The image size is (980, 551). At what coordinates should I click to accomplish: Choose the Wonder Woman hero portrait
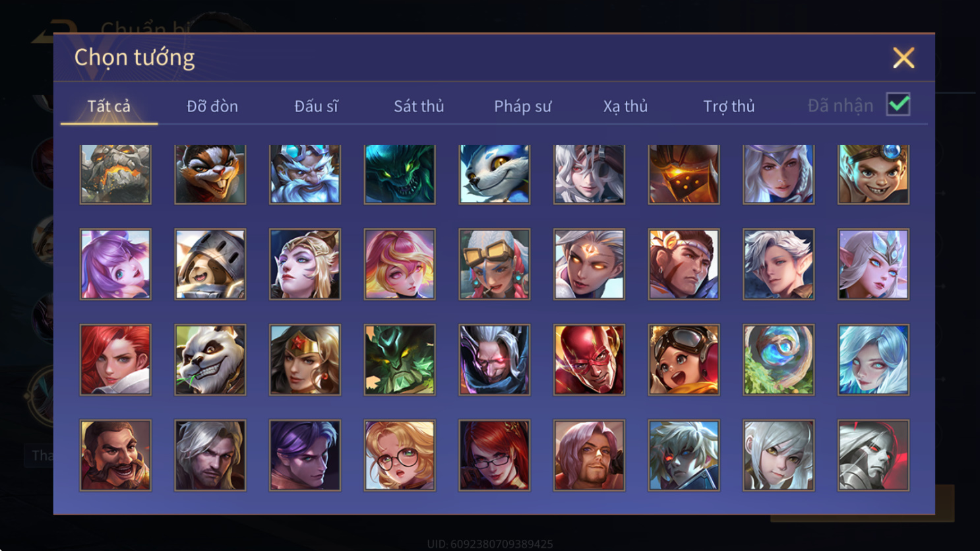tap(305, 360)
